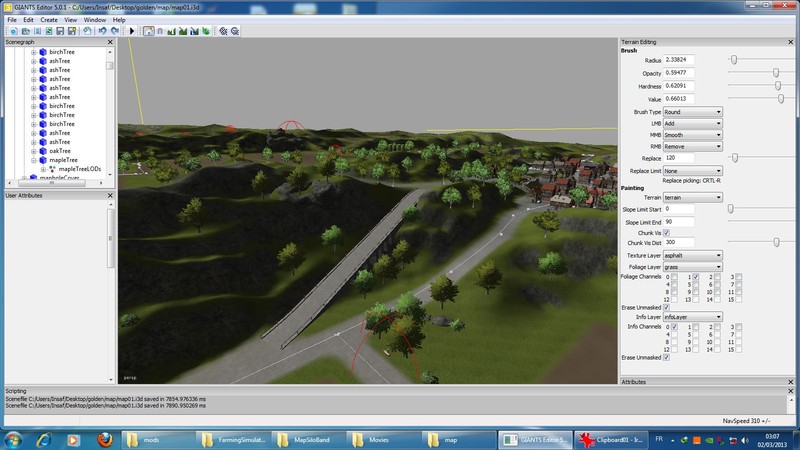The height and width of the screenshot is (450, 800).
Task: Click the small N-shaped toolbar icon
Action: point(160,31)
